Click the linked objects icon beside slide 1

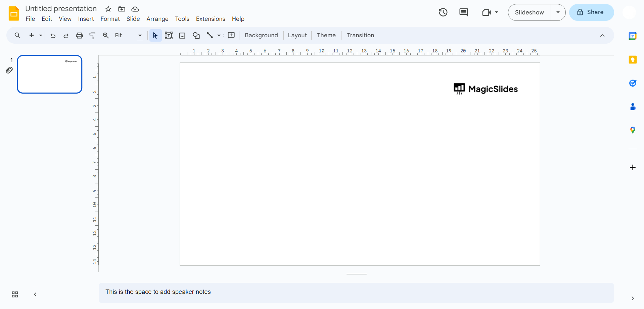(x=9, y=70)
